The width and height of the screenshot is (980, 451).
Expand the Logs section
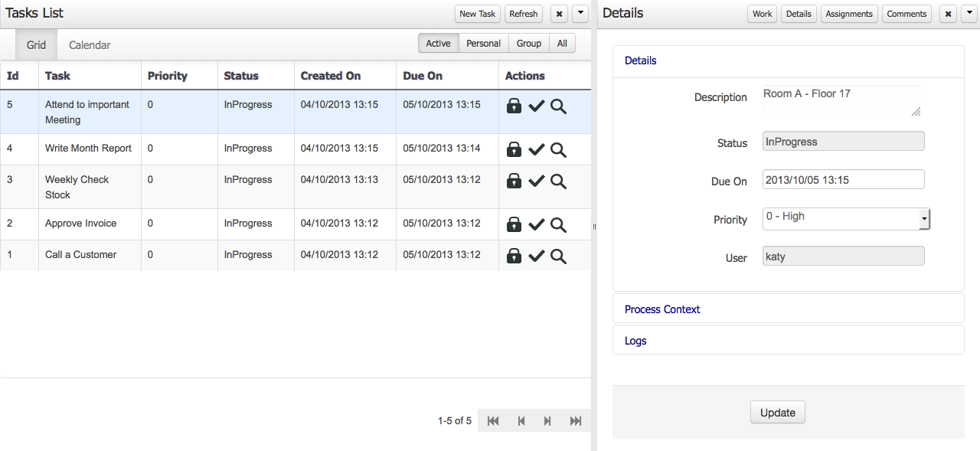tap(635, 341)
